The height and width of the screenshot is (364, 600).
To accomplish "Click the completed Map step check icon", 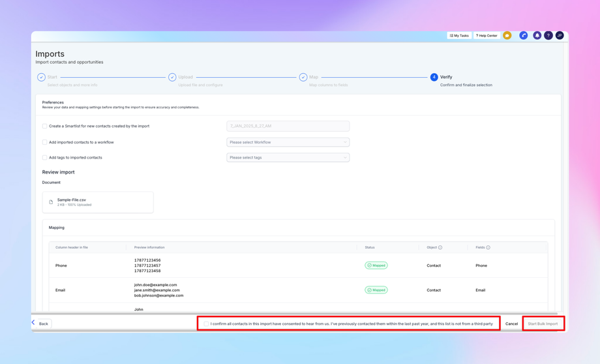I will click(303, 78).
